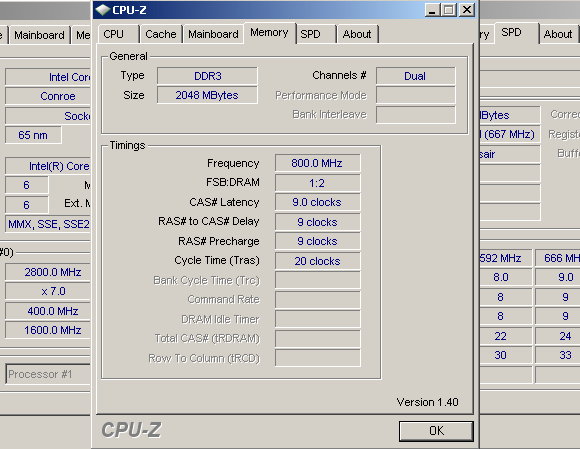Screen dimensions: 580x449
Task: Click 1600.0 MHz rated FSB in left window
Action: click(48, 330)
